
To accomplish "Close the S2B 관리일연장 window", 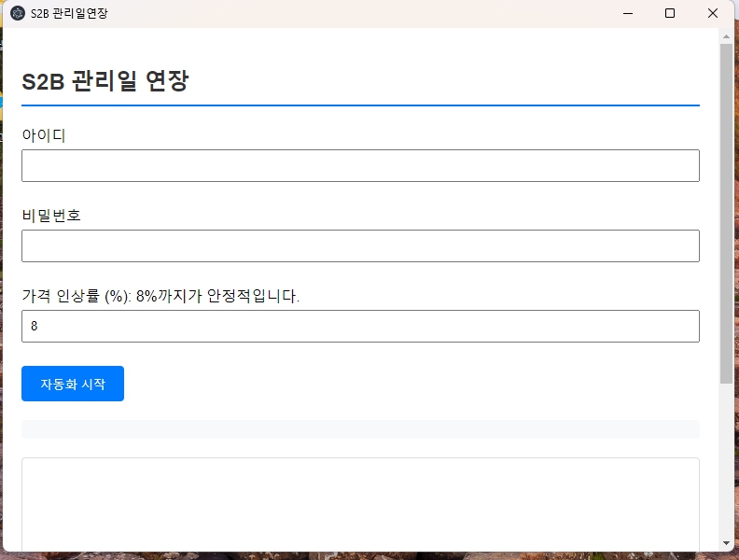I will pyautogui.click(x=713, y=13).
